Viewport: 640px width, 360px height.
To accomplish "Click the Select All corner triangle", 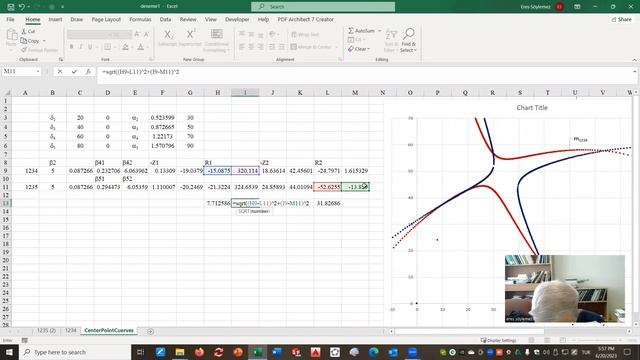I will point(7,93).
